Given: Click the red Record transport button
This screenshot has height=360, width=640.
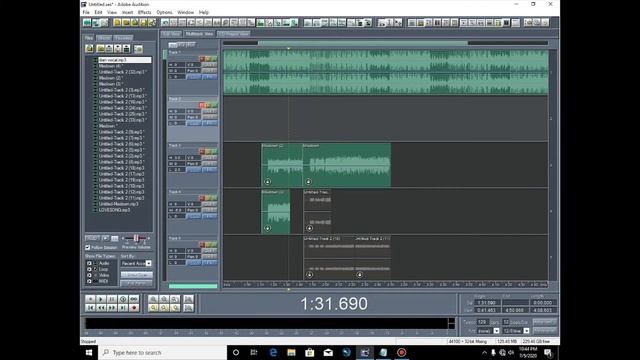Looking at the screenshot, I should [x=134, y=308].
